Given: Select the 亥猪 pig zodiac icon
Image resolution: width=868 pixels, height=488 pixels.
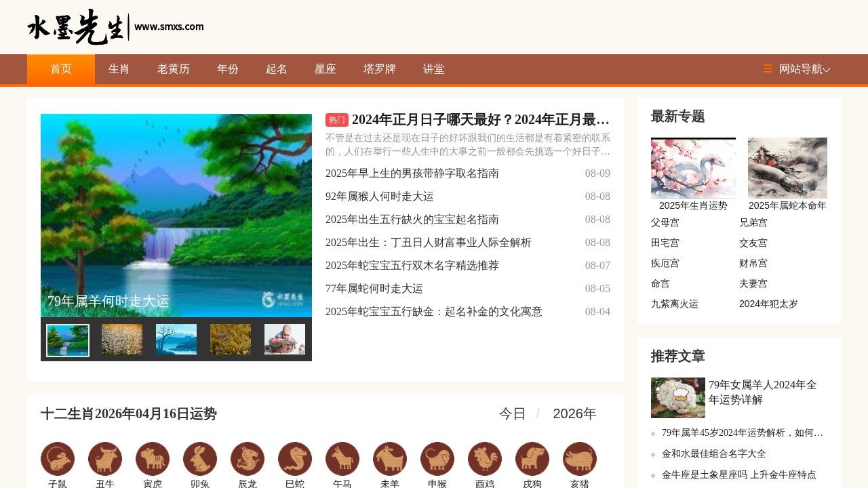Looking at the screenshot, I should pos(580,458).
